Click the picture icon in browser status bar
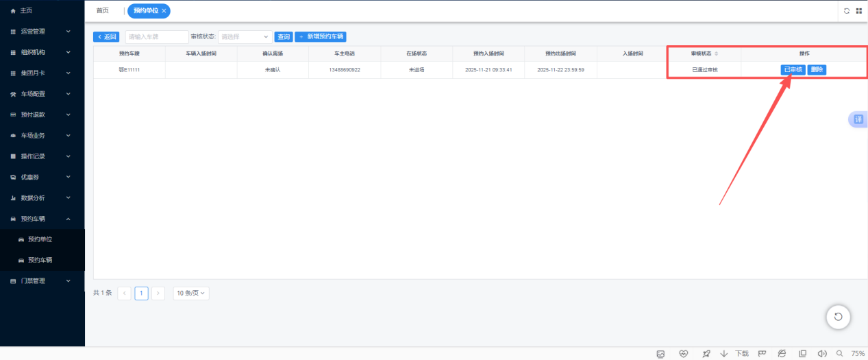The image size is (868, 360). tap(660, 354)
